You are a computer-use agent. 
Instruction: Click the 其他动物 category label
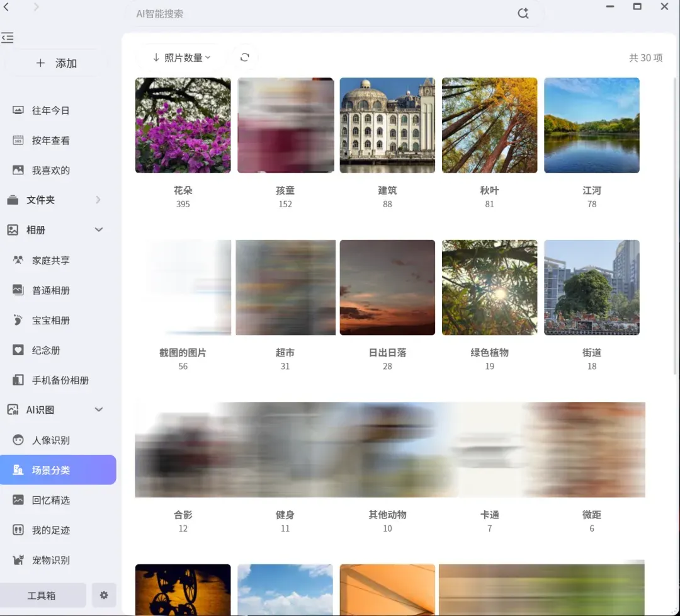tap(387, 515)
